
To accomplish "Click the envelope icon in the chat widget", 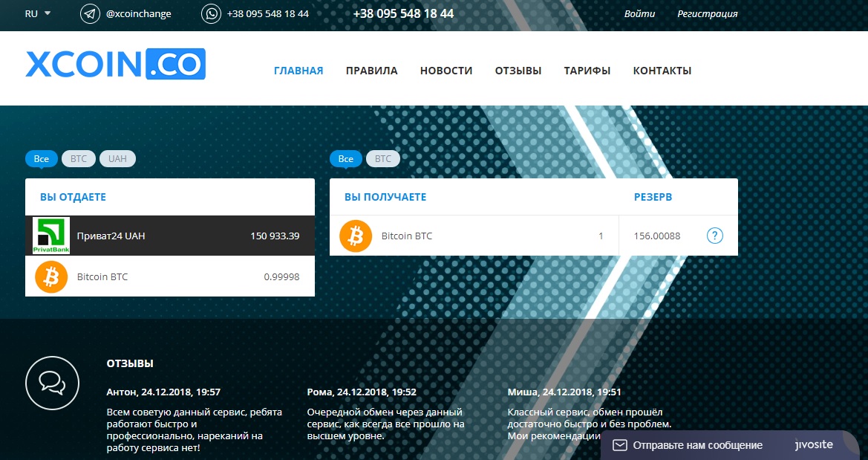I will (x=620, y=445).
